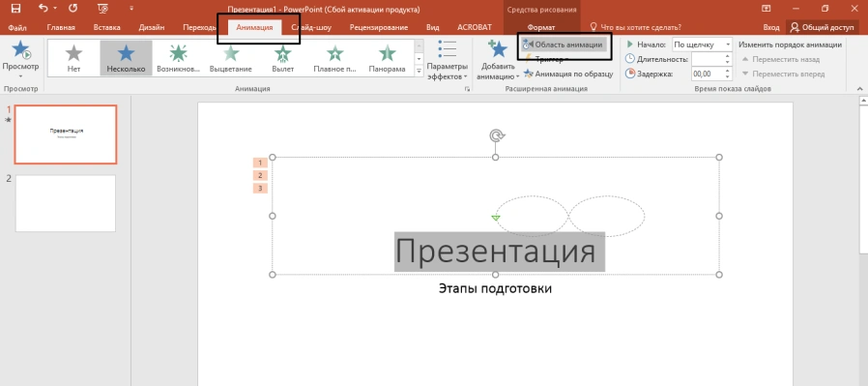Click the Презентация title text

pos(496,252)
